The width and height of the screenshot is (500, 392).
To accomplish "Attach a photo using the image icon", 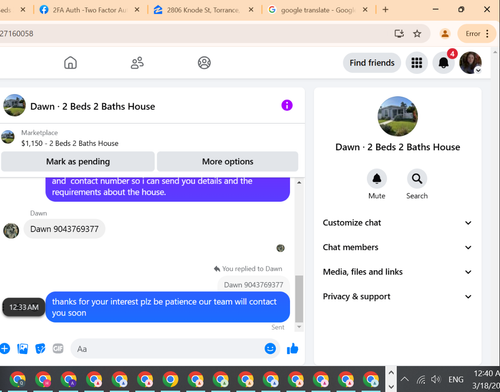I will pyautogui.click(x=22, y=349).
